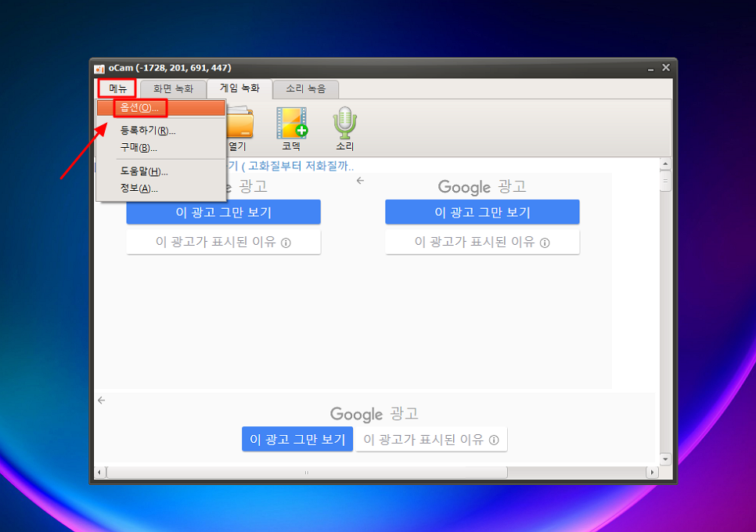Click the horizontal scrollbar thumb
Screen dimensions: 756x532
(x=307, y=473)
